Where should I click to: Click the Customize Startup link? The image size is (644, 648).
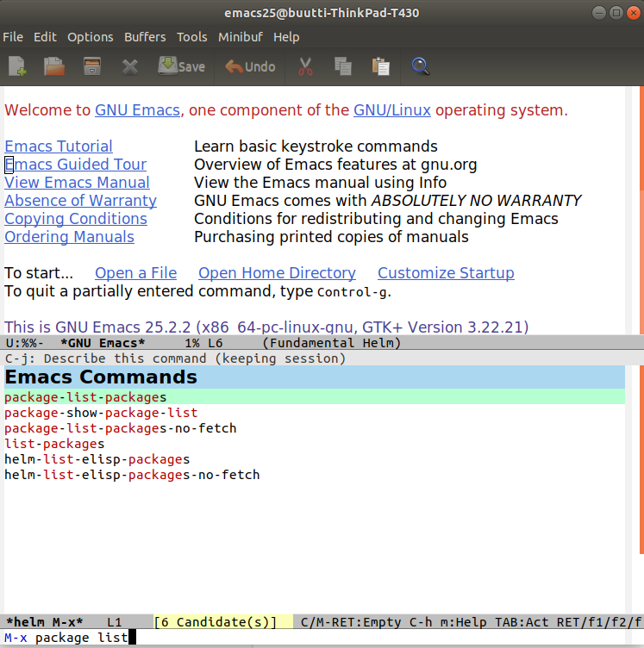coord(446,273)
